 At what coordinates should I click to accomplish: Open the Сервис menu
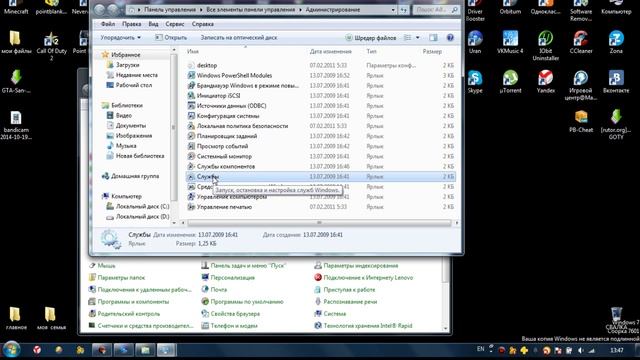175,24
